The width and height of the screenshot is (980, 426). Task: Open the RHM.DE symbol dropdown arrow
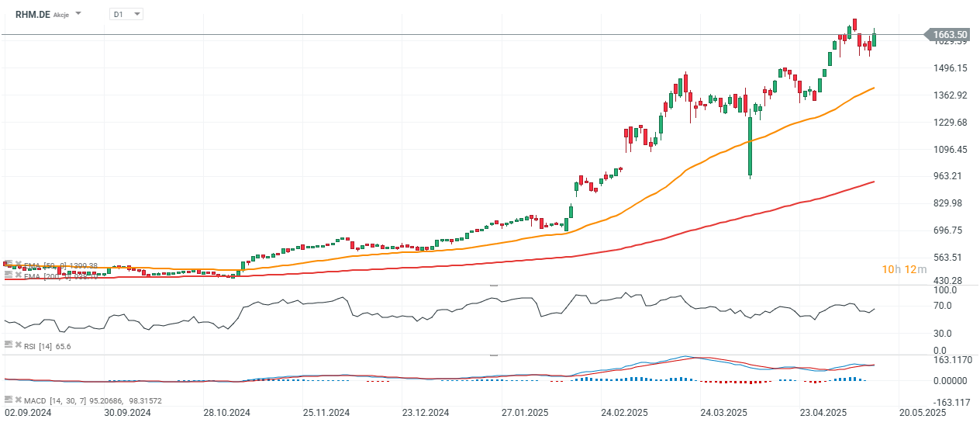click(x=78, y=14)
